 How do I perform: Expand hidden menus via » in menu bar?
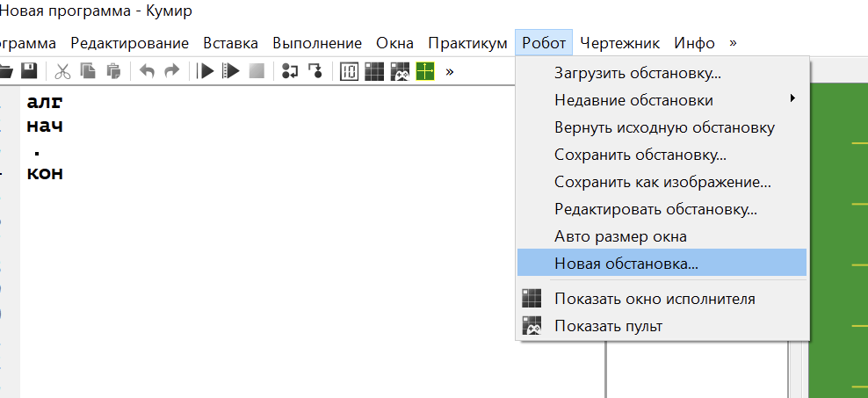click(x=733, y=43)
